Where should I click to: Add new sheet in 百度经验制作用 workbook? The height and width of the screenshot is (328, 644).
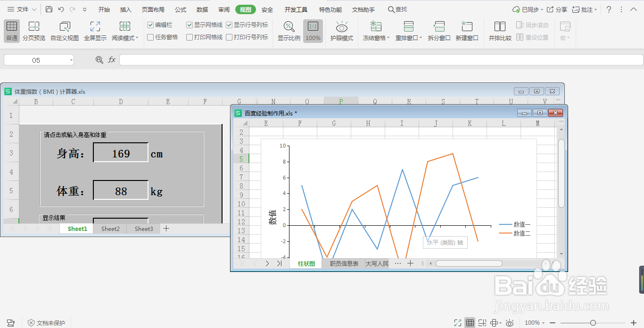pyautogui.click(x=410, y=263)
